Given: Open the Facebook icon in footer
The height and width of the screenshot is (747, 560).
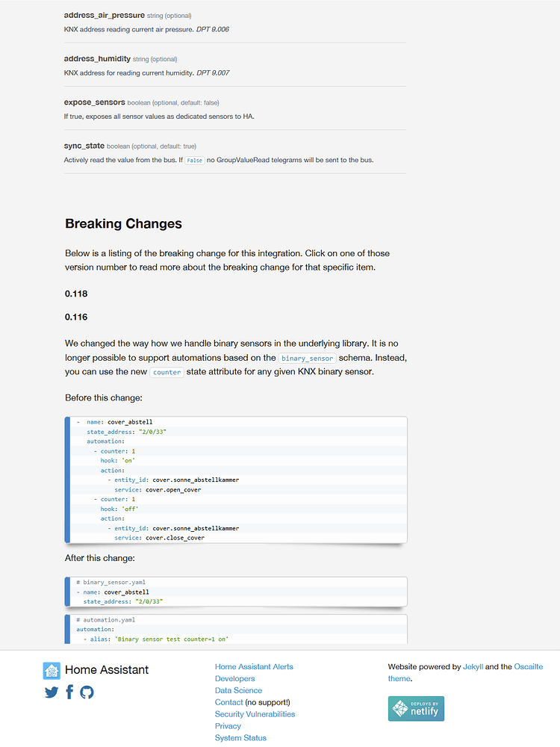Looking at the screenshot, I should pos(69,692).
